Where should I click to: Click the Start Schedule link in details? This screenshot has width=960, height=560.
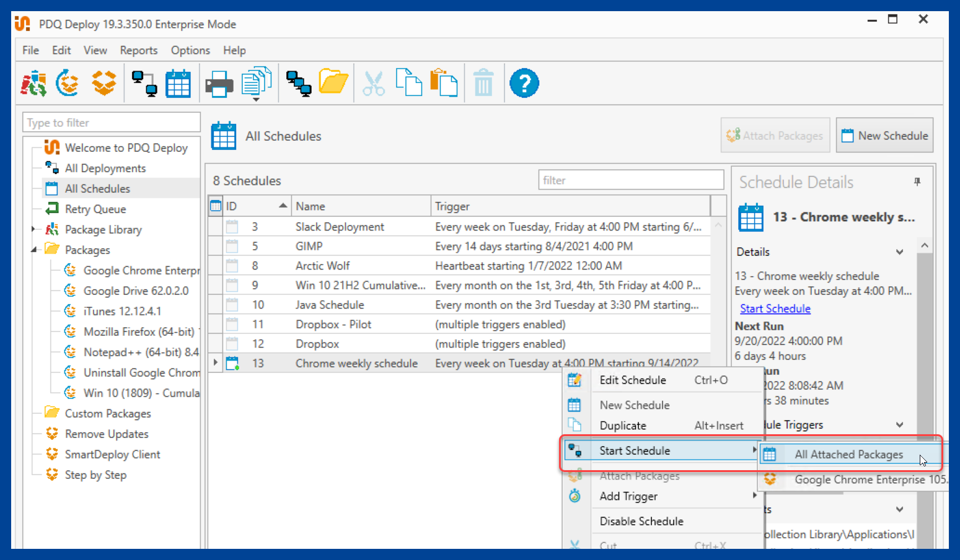pyautogui.click(x=775, y=308)
